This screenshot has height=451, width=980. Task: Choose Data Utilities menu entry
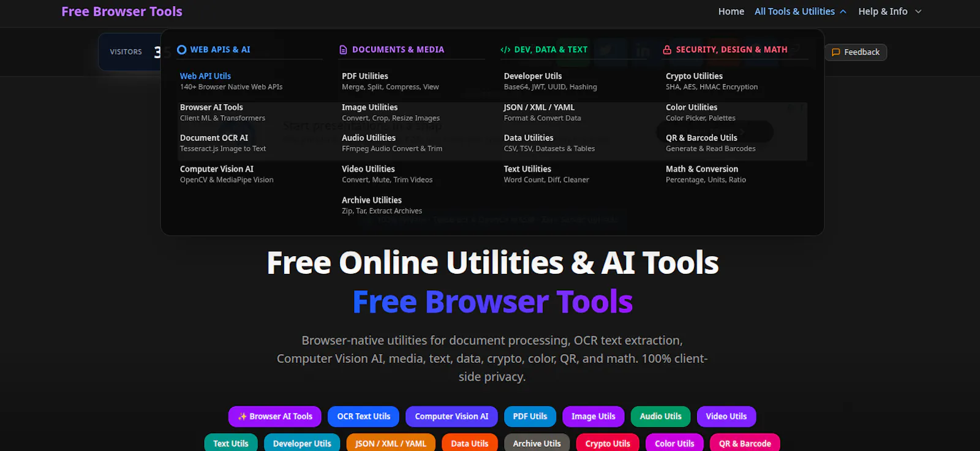pyautogui.click(x=549, y=143)
